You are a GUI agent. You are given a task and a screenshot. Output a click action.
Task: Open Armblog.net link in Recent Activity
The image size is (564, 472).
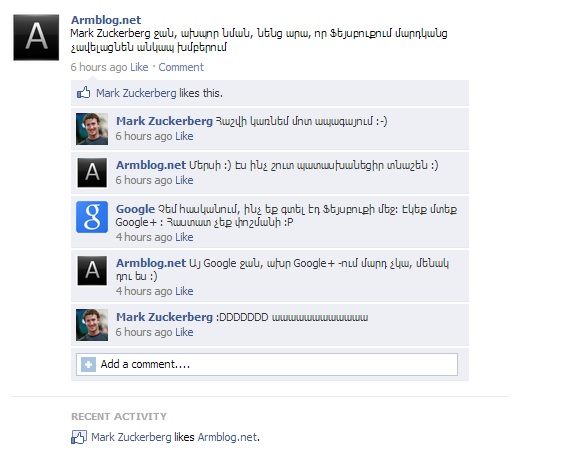pos(227,437)
